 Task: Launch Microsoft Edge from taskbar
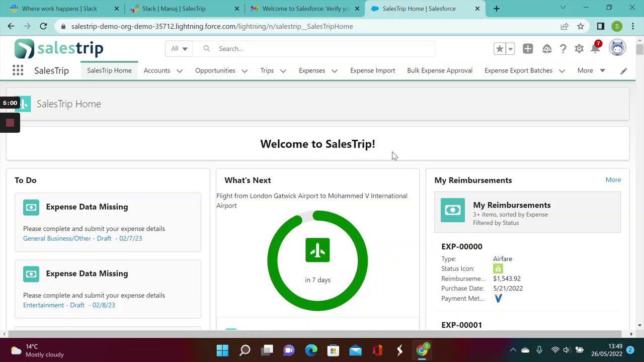(311, 350)
